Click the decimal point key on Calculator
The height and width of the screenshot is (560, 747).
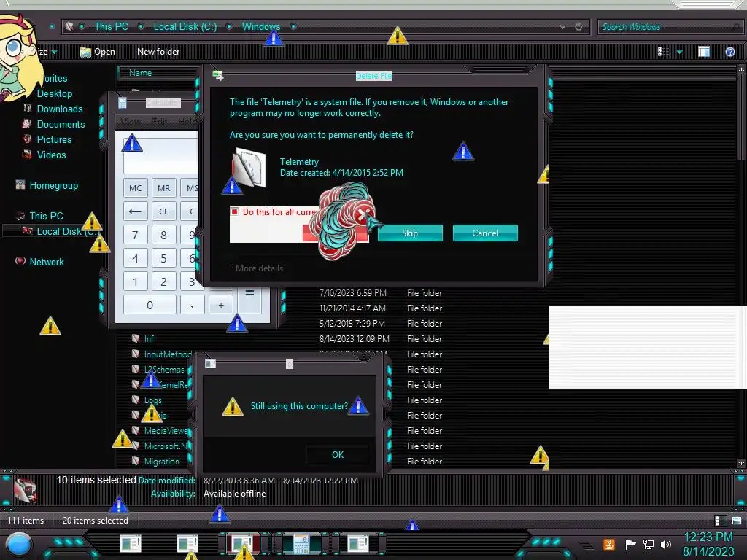[193, 305]
